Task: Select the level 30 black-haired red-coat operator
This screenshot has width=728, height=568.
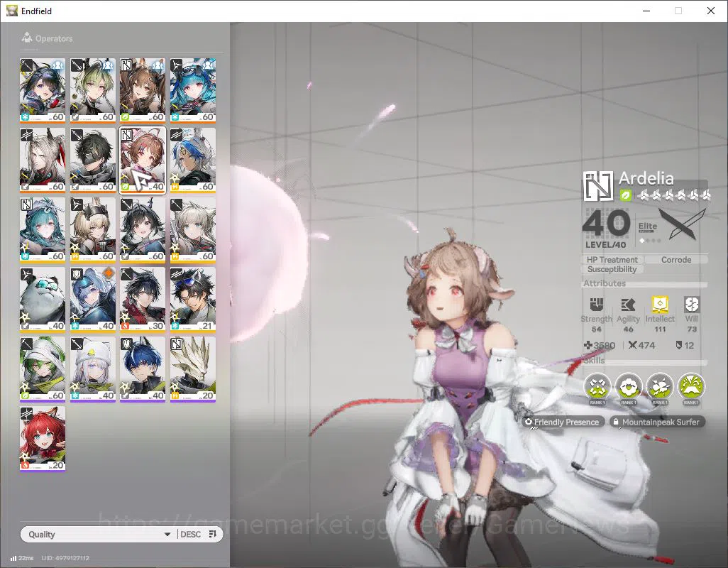Action: (x=143, y=300)
